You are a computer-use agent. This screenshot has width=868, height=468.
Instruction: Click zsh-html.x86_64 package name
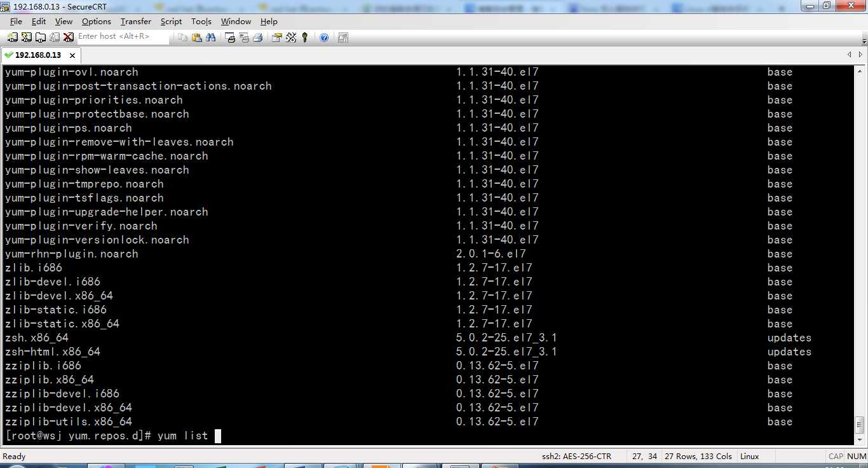(x=53, y=352)
